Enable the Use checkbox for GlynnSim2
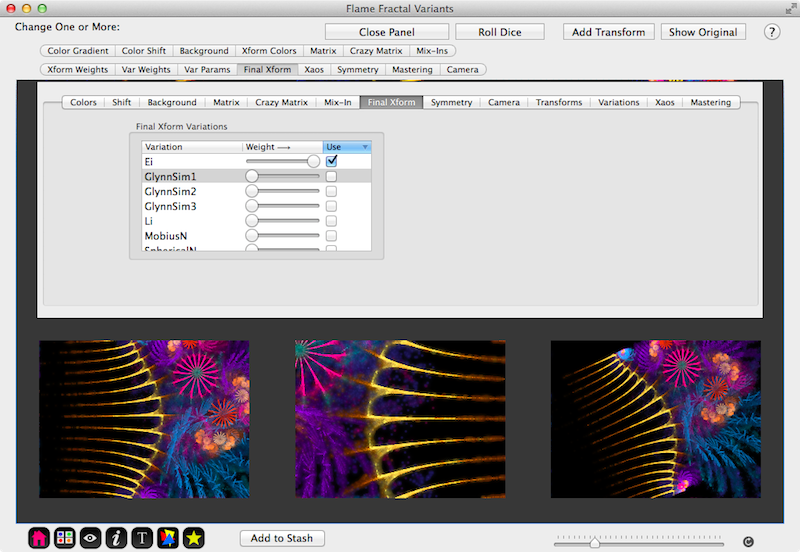This screenshot has height=552, width=800. pos(332,191)
